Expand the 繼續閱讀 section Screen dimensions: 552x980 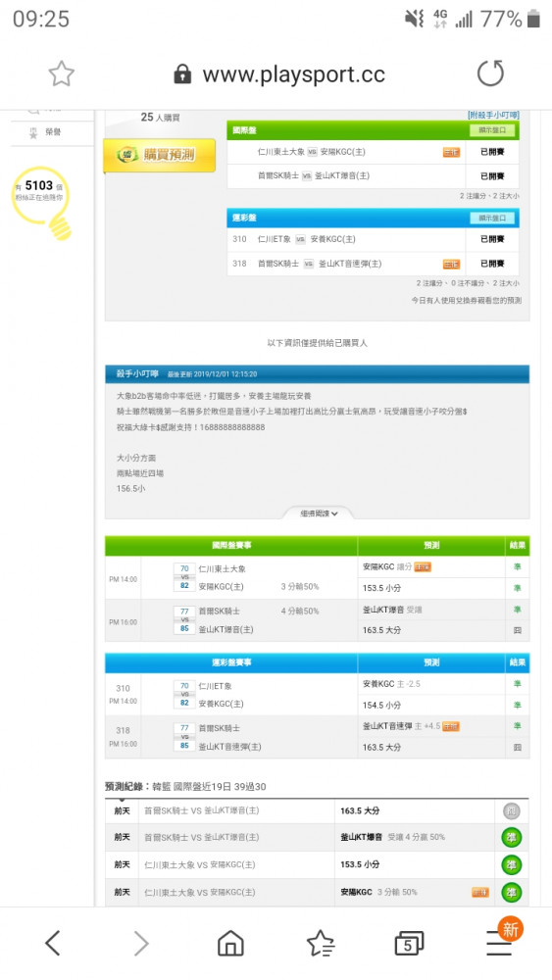(319, 514)
